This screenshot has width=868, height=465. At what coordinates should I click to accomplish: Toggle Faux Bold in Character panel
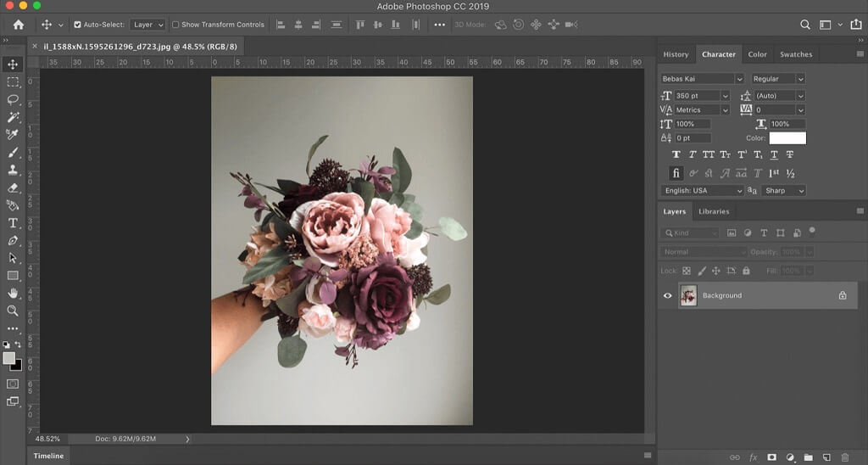tap(676, 154)
